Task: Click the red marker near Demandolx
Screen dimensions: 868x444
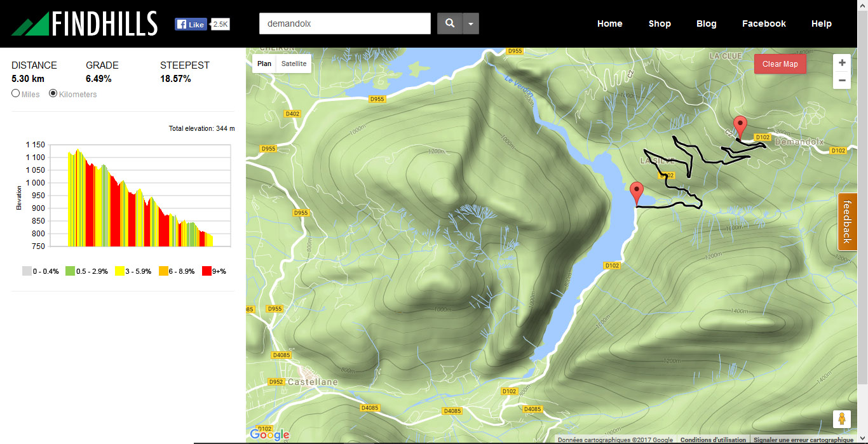Action: coord(739,127)
